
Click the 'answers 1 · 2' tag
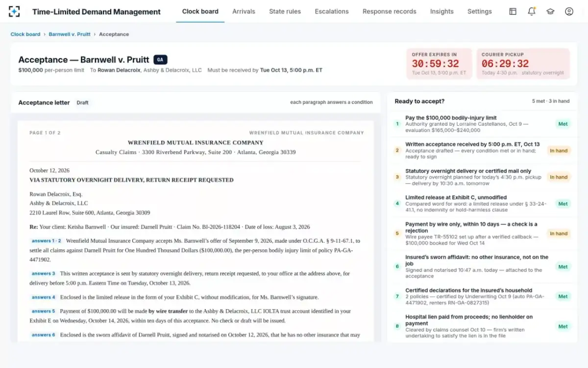47,241
